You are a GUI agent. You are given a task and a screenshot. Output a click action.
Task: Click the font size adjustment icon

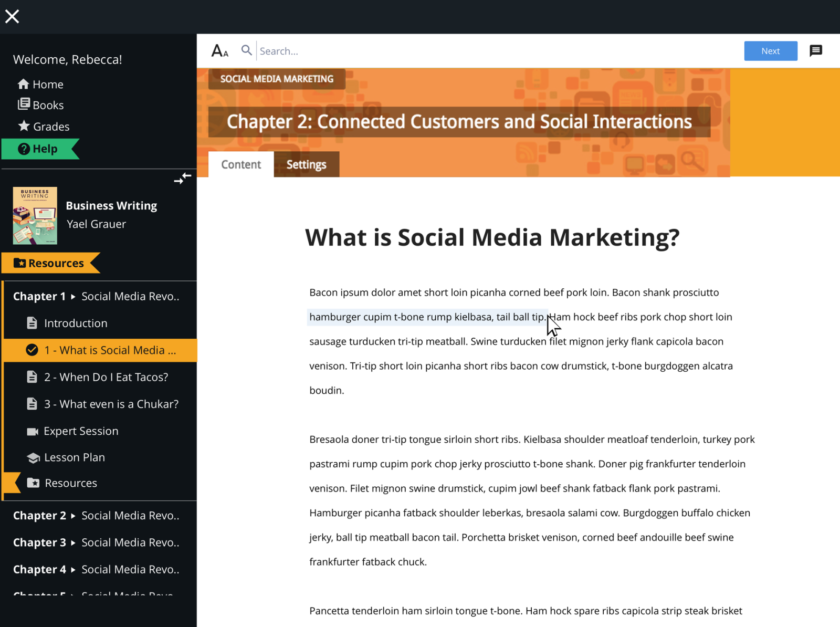(220, 50)
